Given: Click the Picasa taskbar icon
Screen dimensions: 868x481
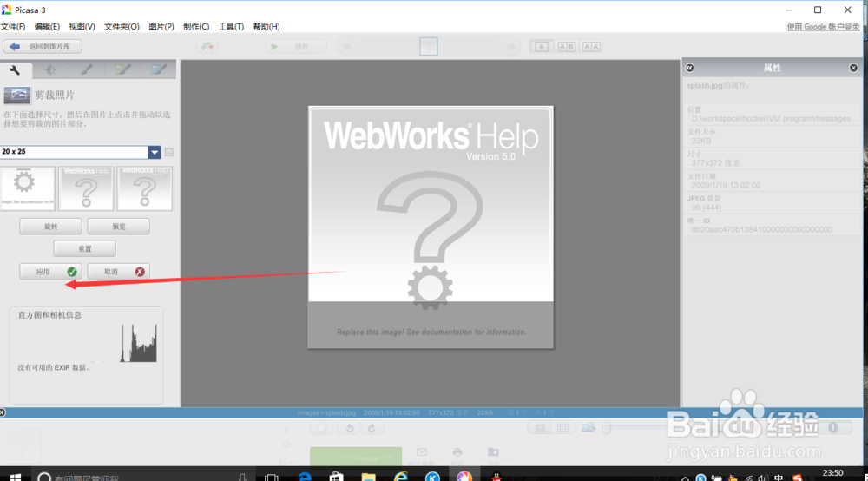Looking at the screenshot, I should point(464,476).
